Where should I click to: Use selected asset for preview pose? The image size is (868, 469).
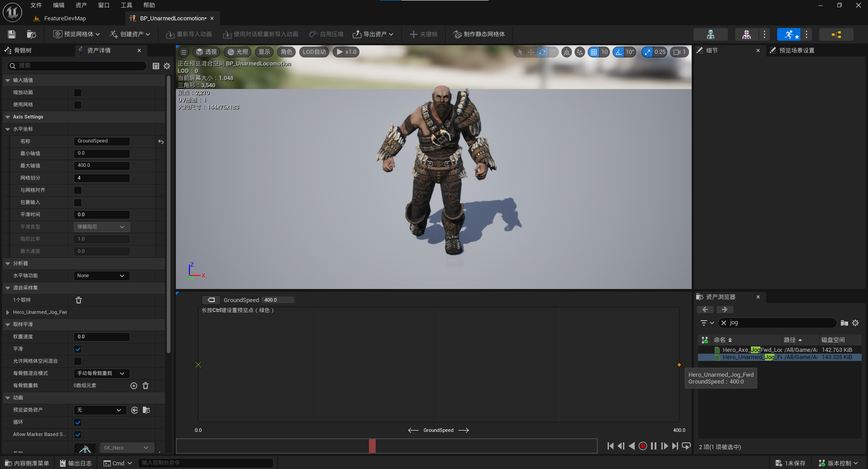point(135,410)
